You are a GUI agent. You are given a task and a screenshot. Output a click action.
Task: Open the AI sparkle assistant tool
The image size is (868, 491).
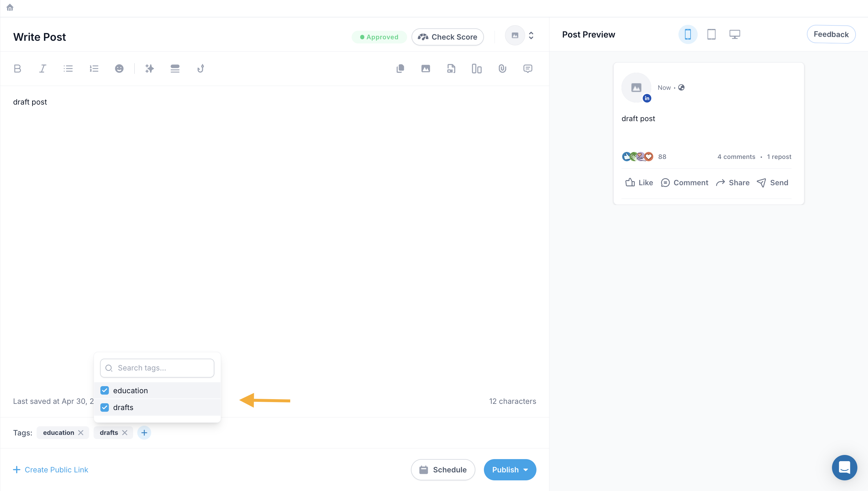149,69
